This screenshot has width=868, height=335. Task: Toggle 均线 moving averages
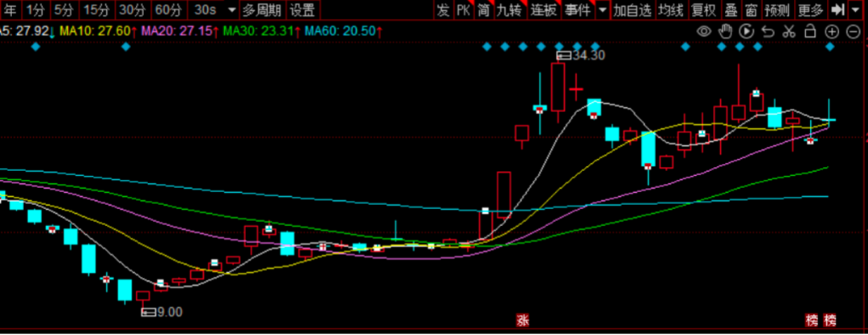pos(671,10)
